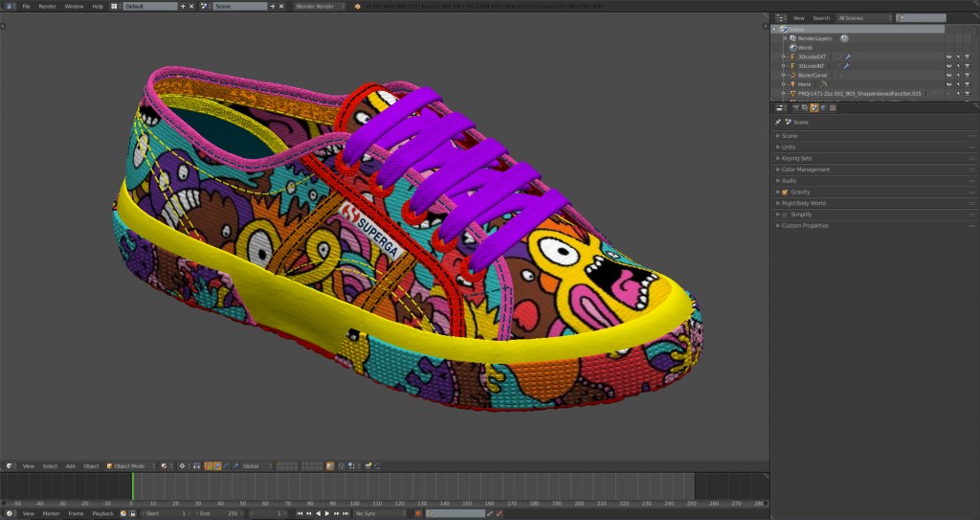
Task: Switch to Render properties tab icon
Action: click(x=795, y=107)
